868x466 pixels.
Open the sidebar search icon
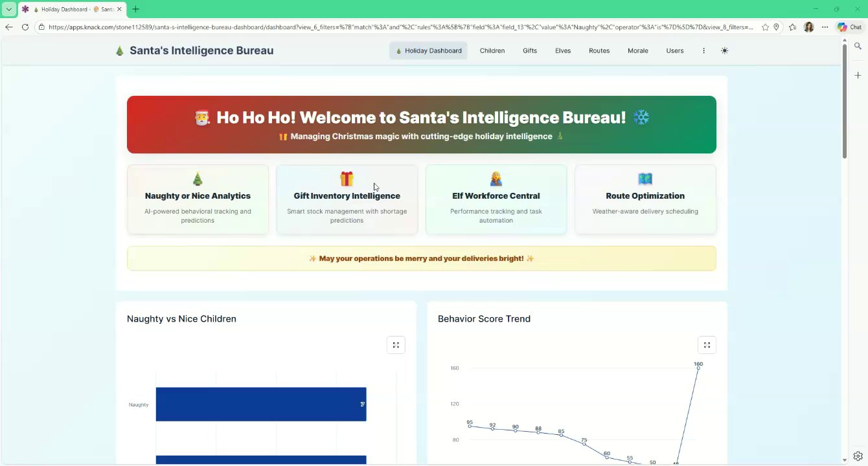(x=858, y=46)
